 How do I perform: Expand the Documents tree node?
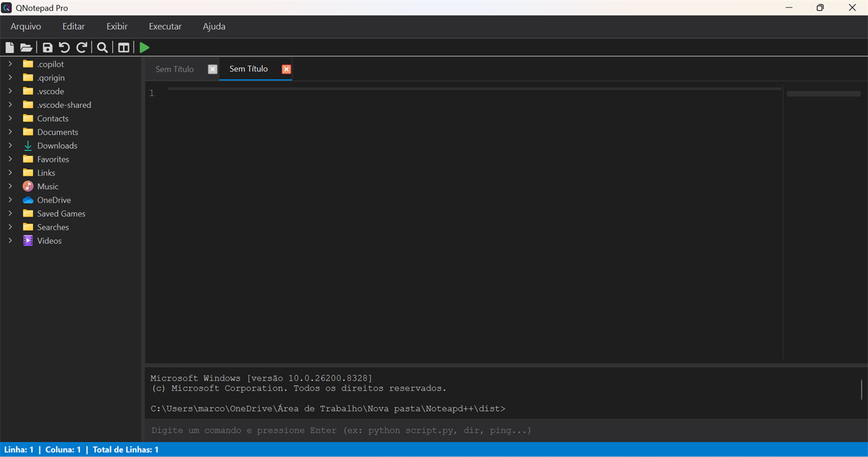10,132
